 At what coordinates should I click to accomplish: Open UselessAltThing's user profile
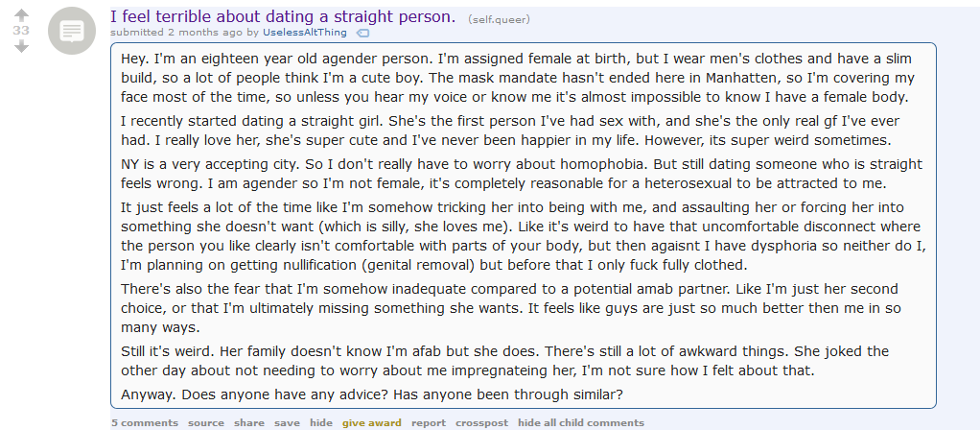click(x=305, y=33)
